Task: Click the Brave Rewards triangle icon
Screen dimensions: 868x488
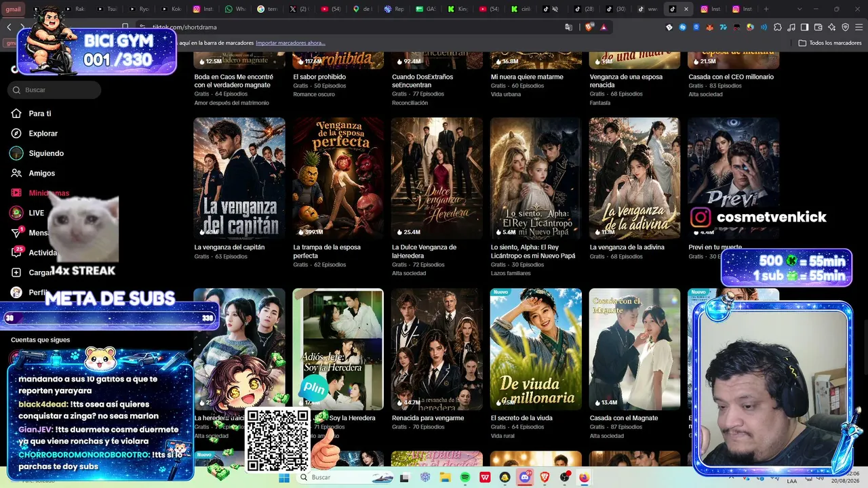Action: point(604,27)
